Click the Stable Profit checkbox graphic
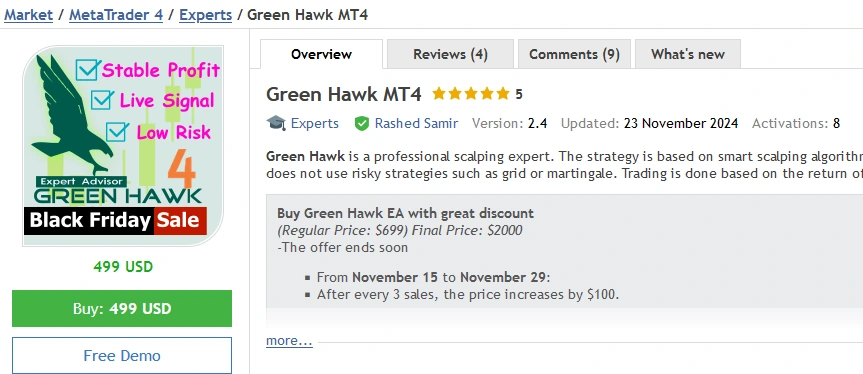The image size is (863, 374). tap(88, 70)
